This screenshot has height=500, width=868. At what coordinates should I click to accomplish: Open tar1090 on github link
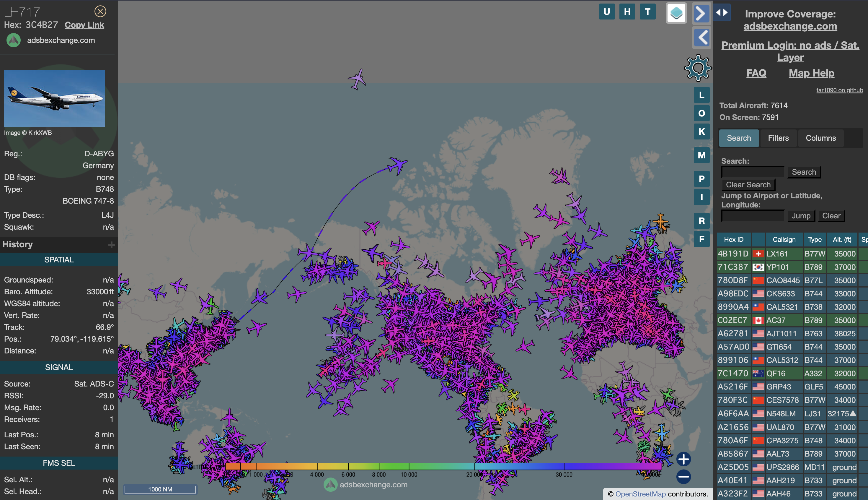(x=840, y=90)
